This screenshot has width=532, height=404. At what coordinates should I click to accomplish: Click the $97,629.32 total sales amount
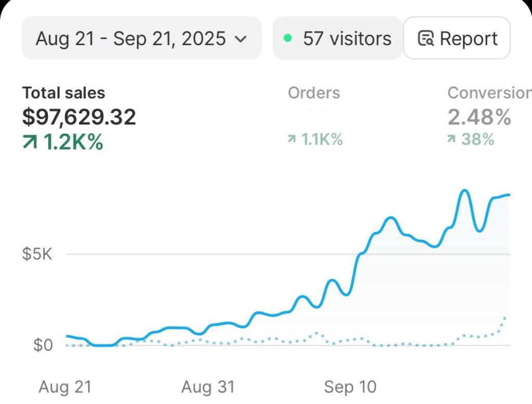pyautogui.click(x=79, y=116)
